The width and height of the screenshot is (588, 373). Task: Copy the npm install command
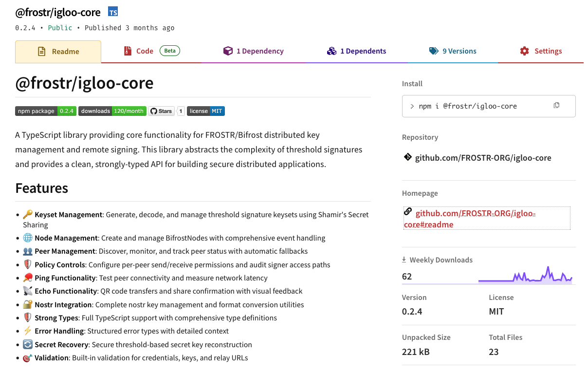[556, 106]
